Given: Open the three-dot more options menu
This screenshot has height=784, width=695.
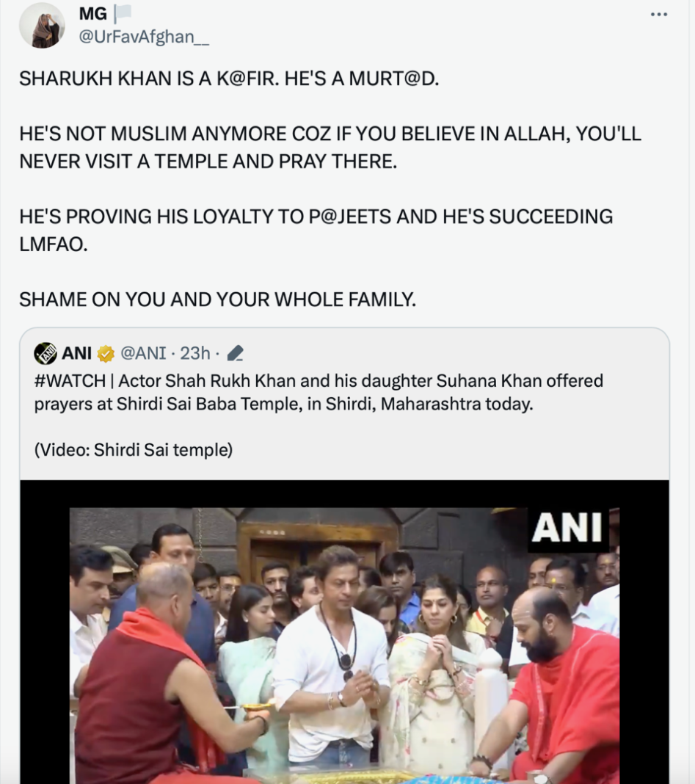Looking at the screenshot, I should coord(658,15).
